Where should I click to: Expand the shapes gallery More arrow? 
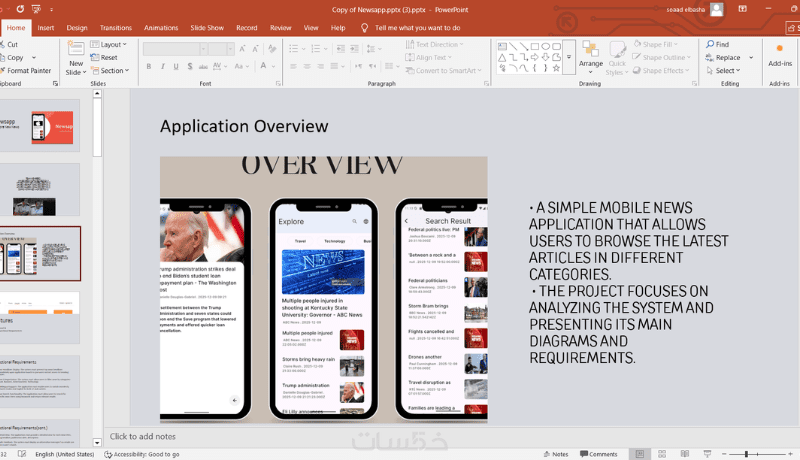click(568, 57)
